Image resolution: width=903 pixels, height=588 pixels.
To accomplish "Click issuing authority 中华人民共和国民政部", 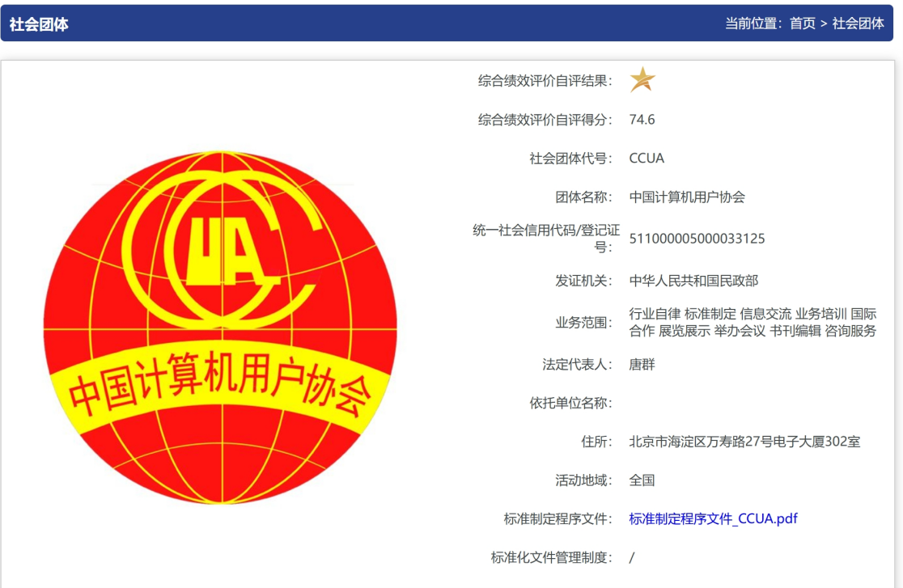I will click(x=693, y=281).
